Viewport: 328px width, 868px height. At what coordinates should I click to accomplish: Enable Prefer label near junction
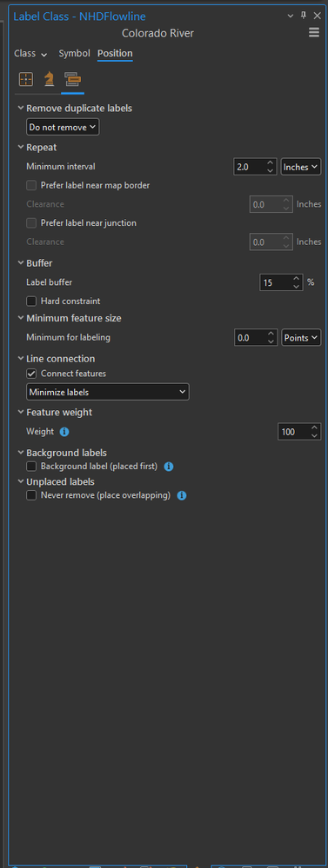31,223
